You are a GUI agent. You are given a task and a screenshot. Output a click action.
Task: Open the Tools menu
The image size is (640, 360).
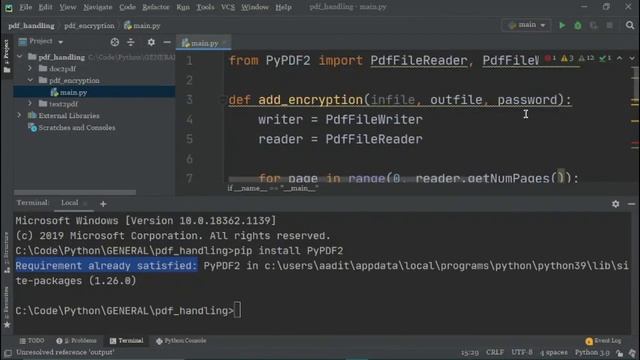205,7
